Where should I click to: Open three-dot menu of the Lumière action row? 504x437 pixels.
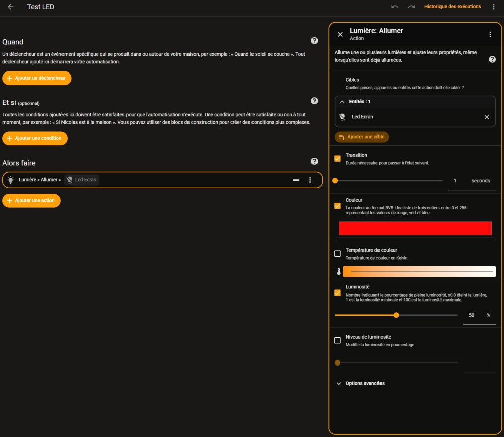(310, 180)
